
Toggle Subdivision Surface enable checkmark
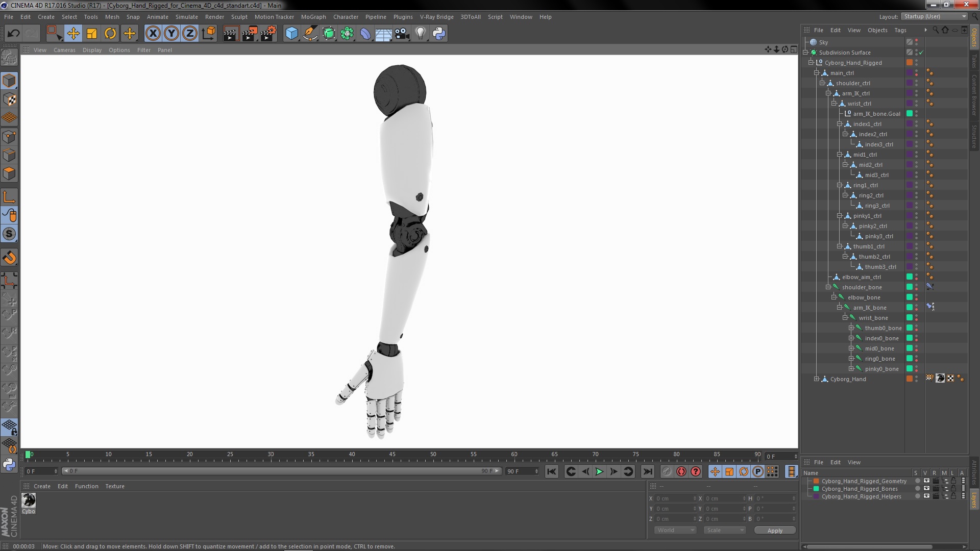(x=922, y=53)
